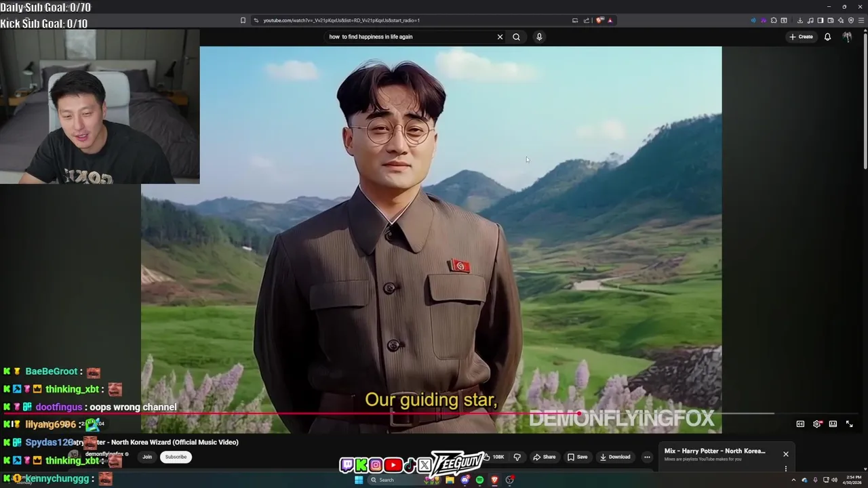This screenshot has width=868, height=488.
Task: Bookmark this page with the bookmark icon
Action: click(x=243, y=20)
